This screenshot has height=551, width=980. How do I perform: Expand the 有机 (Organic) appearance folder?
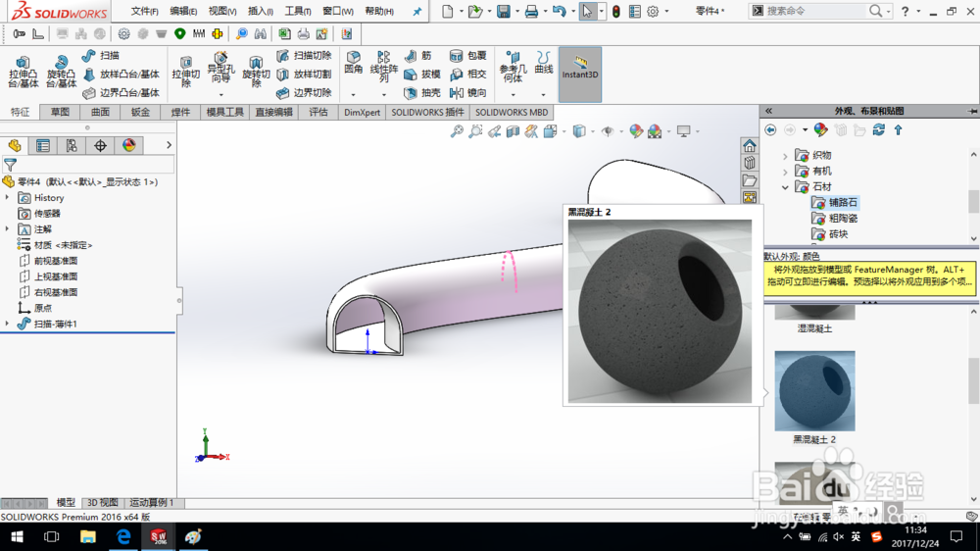786,172
